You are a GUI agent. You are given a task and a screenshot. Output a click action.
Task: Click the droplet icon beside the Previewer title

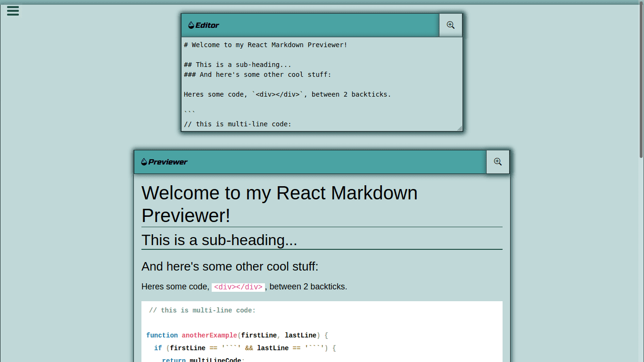(144, 162)
